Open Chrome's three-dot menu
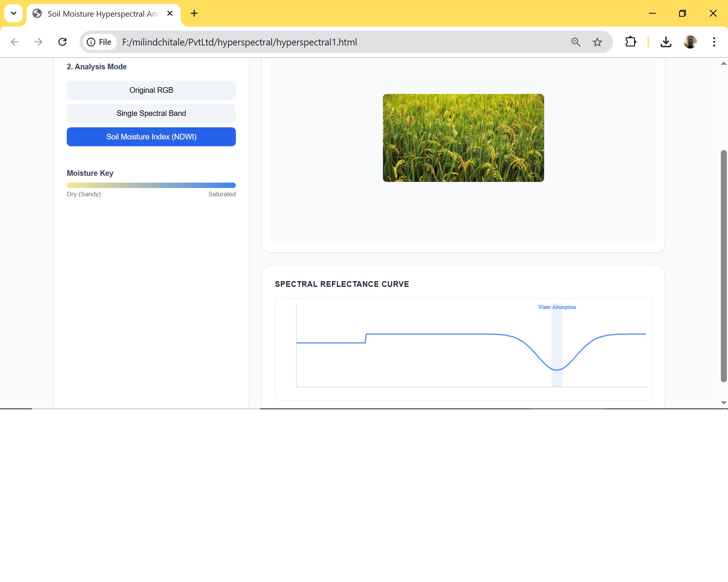 click(714, 42)
